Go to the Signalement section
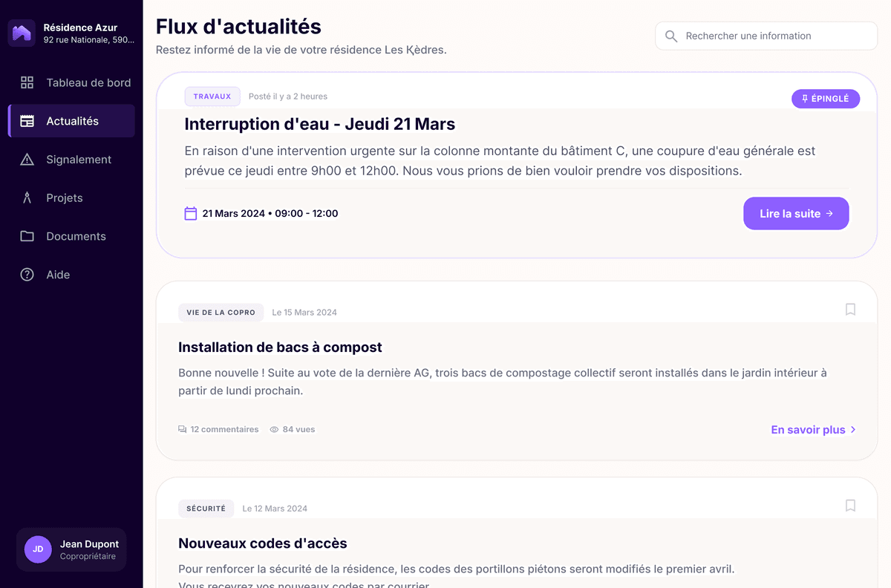This screenshot has height=588, width=891. point(78,160)
